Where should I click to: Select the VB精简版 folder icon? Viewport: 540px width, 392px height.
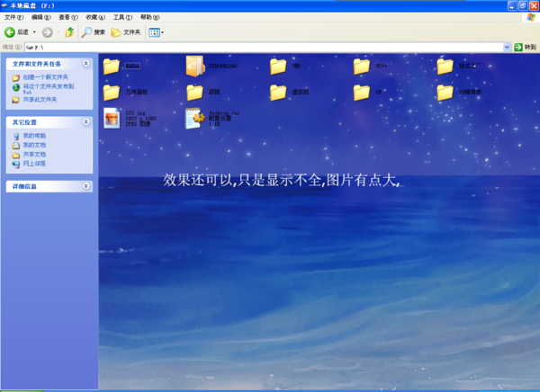(x=445, y=93)
